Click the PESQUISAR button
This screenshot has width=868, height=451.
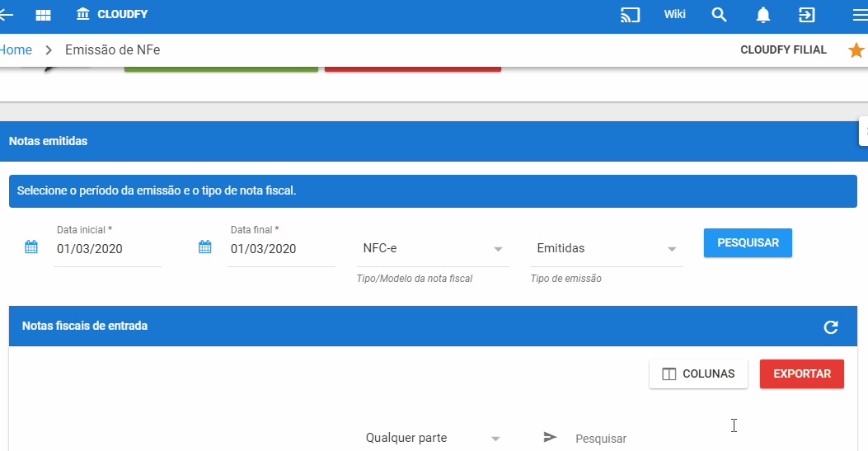[x=748, y=243]
